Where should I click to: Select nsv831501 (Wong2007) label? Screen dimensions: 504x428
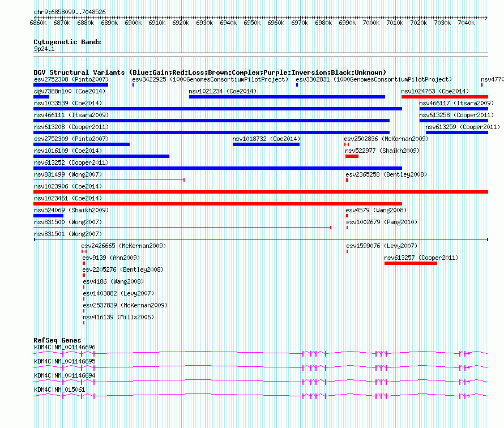(x=68, y=234)
